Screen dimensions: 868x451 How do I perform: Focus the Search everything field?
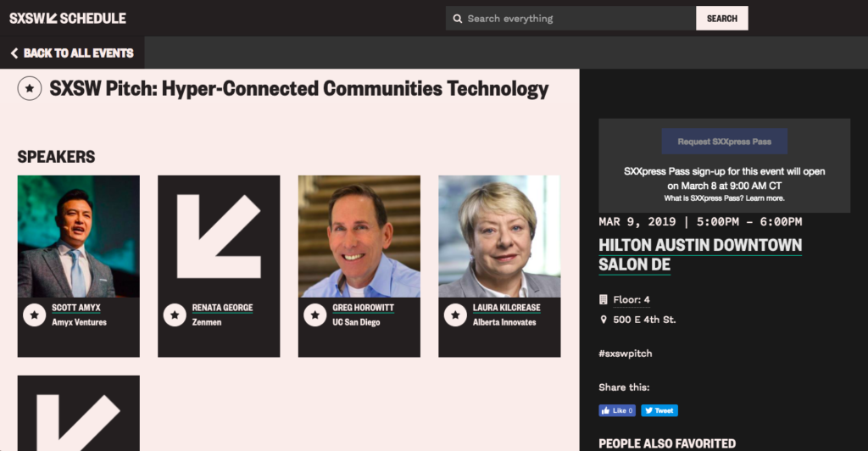tap(570, 19)
